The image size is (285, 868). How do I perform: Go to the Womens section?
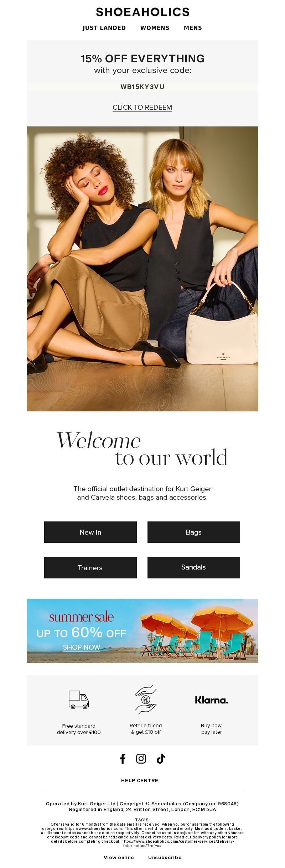pos(155,28)
